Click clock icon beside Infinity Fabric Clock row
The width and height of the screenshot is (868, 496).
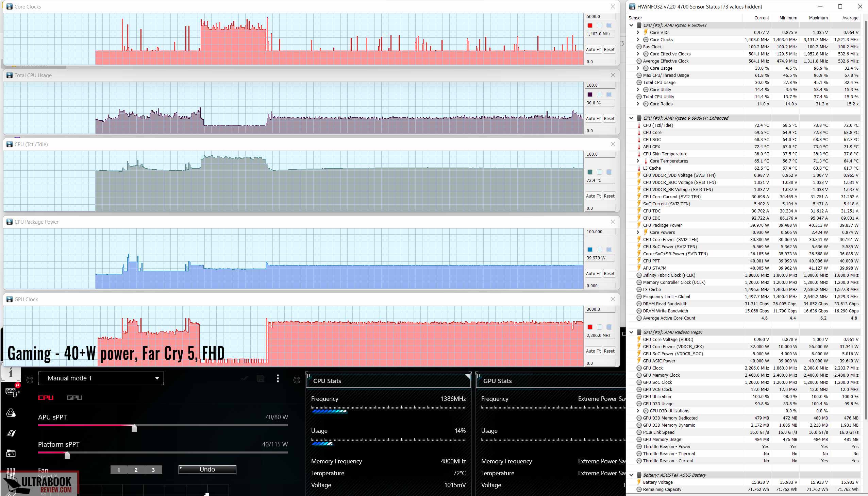tap(639, 275)
